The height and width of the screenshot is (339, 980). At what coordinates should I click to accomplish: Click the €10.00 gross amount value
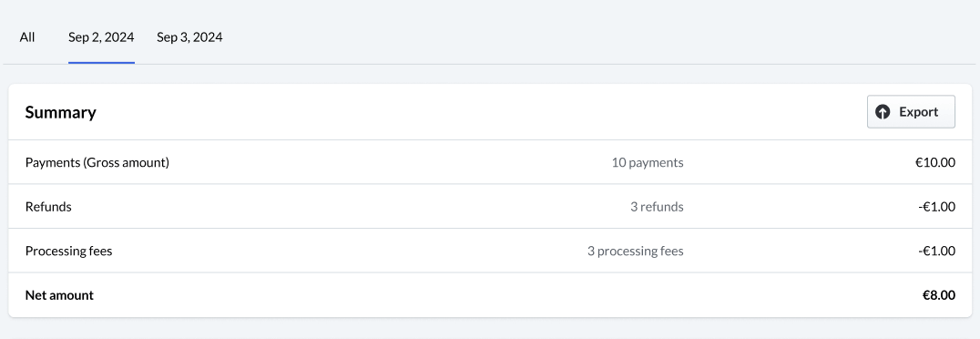(935, 162)
